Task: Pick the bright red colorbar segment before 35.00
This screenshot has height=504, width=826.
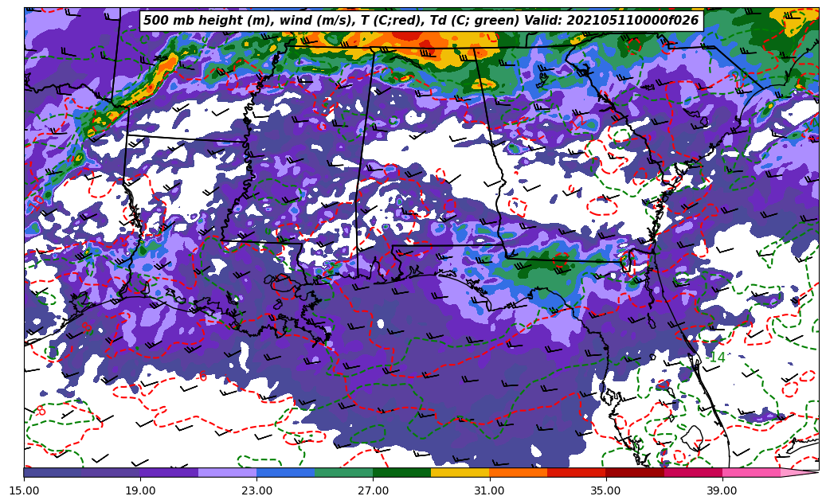Action: click(x=576, y=472)
